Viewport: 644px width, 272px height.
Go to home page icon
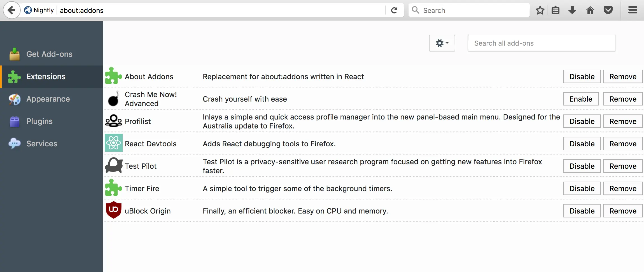(590, 10)
